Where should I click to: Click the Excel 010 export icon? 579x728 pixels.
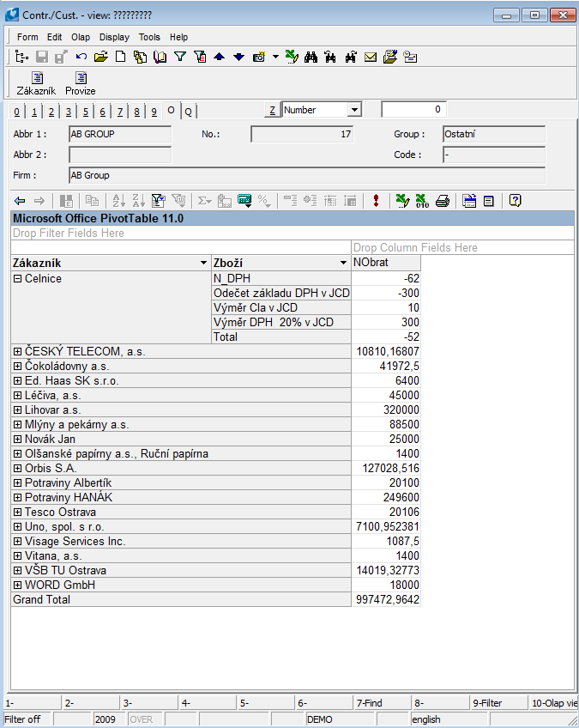(422, 201)
